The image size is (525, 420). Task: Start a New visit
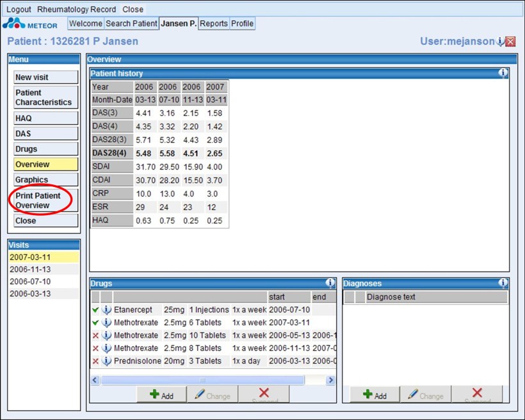click(46, 77)
